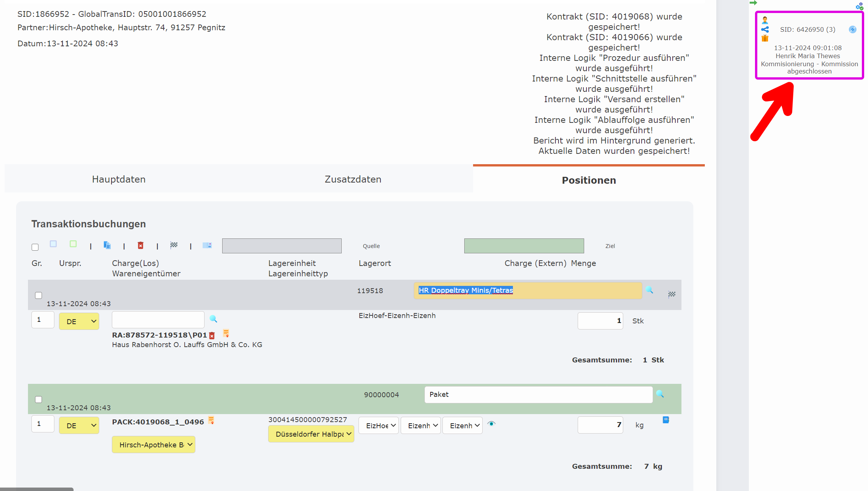Open the EizHoe storage location dropdown
Image resolution: width=868 pixels, height=491 pixels.
click(x=378, y=426)
